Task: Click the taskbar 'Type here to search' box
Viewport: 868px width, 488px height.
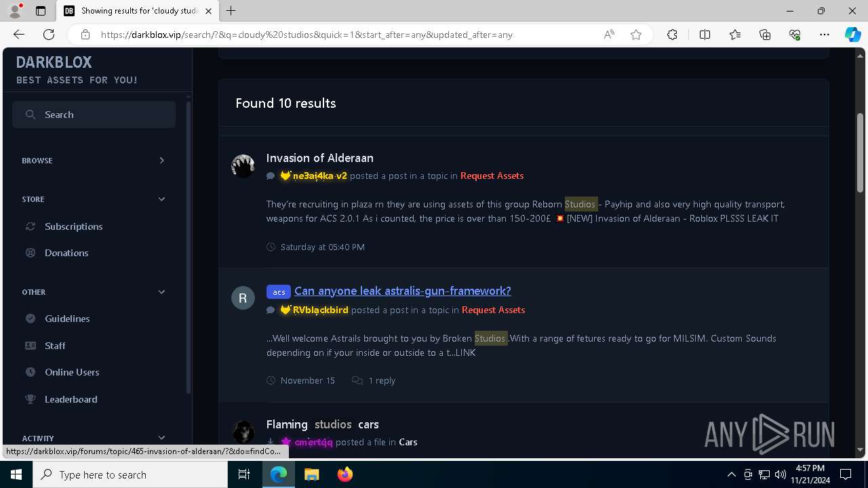Action: click(130, 474)
